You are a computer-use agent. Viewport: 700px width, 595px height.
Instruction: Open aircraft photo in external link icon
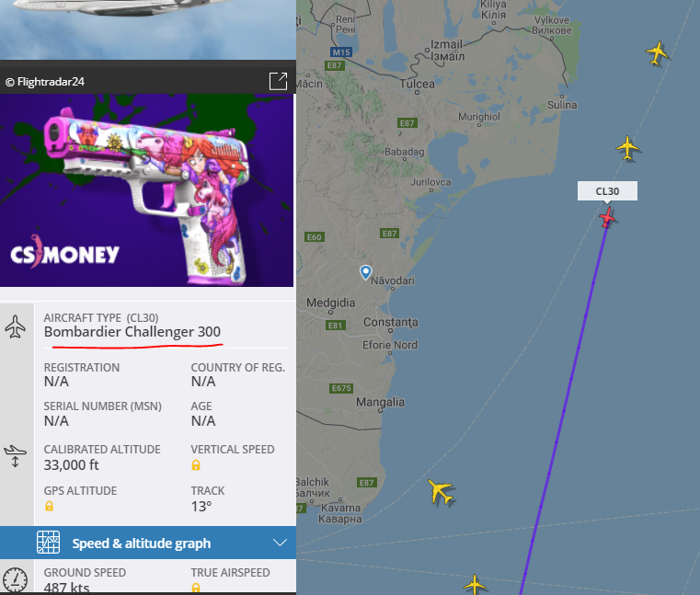pyautogui.click(x=278, y=81)
